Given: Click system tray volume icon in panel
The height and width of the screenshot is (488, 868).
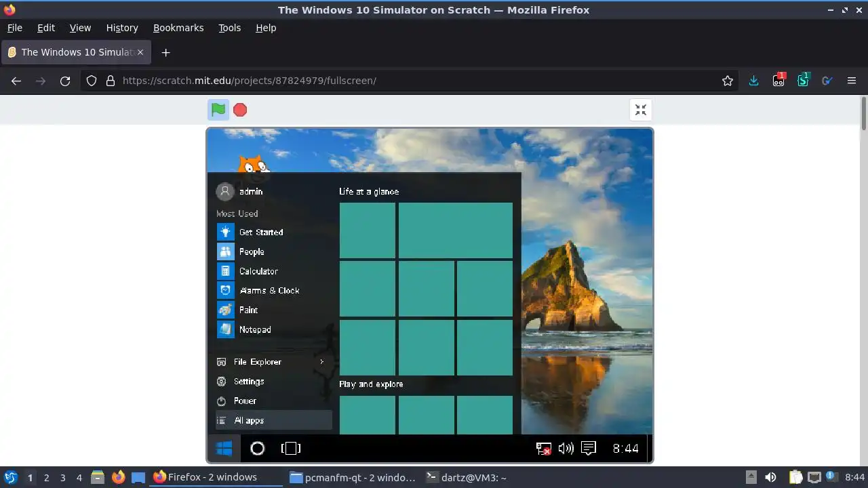Looking at the screenshot, I should [x=770, y=477].
